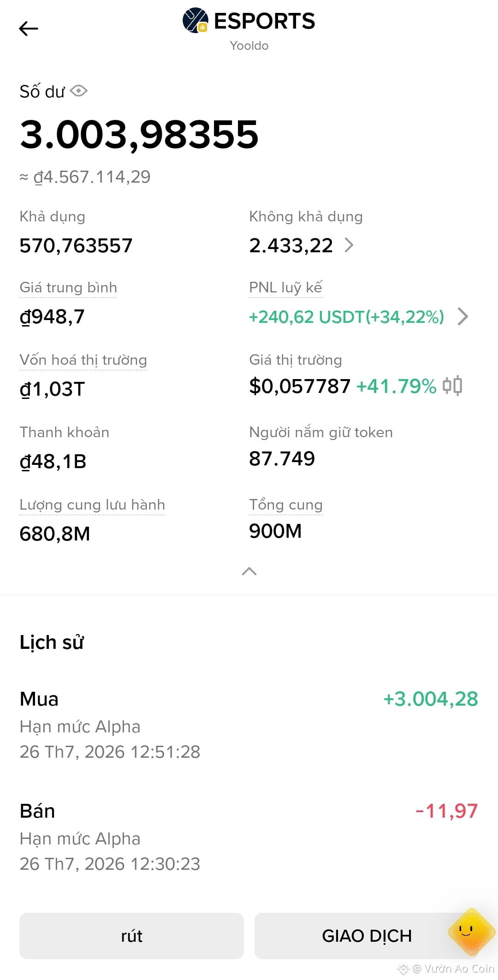Tap the Tổng cung label
Image resolution: width=498 pixels, height=980 pixels.
(x=285, y=505)
